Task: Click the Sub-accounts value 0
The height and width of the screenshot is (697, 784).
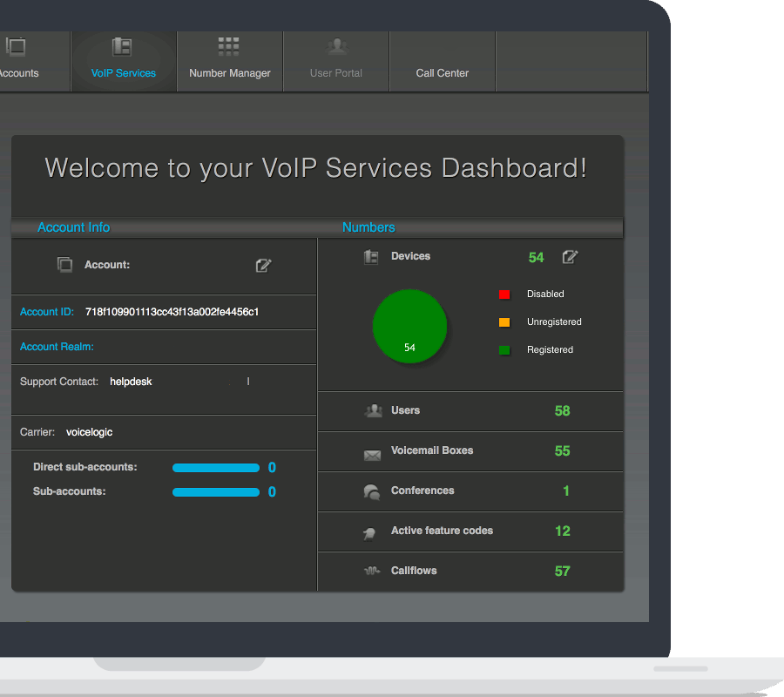Action: point(272,492)
